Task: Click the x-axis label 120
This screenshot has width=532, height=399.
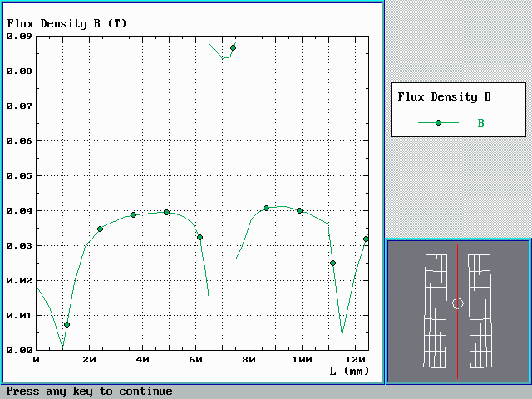Action: (355, 359)
